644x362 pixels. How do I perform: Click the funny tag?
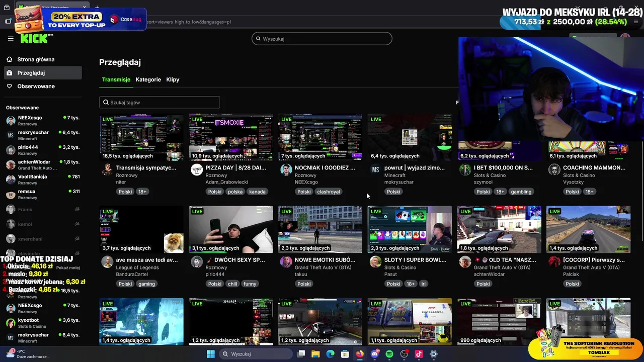(x=250, y=284)
